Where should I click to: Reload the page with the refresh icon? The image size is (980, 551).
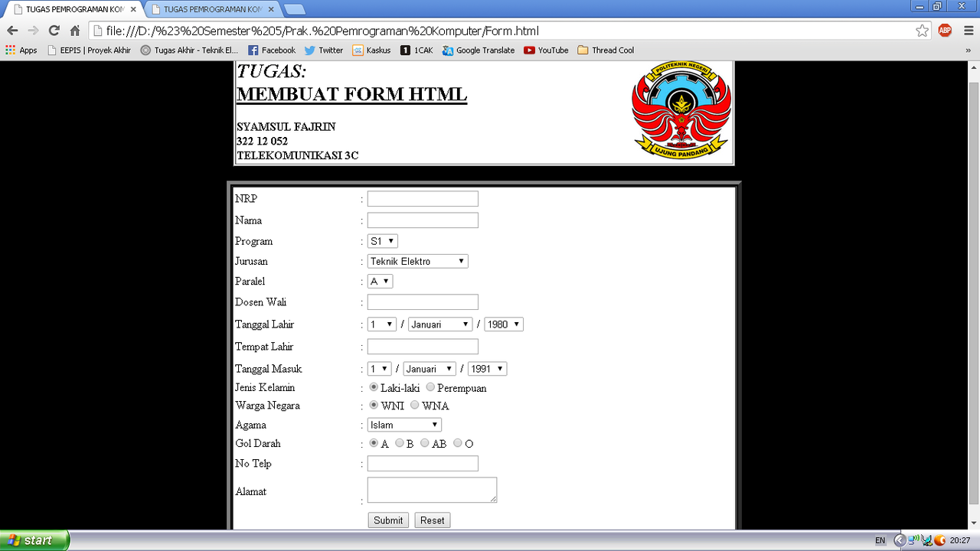click(54, 31)
